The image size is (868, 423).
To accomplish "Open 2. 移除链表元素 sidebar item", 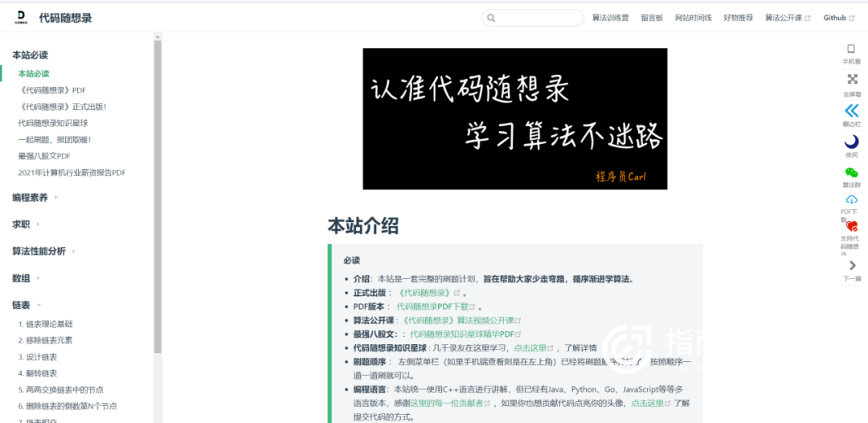I will [x=45, y=340].
